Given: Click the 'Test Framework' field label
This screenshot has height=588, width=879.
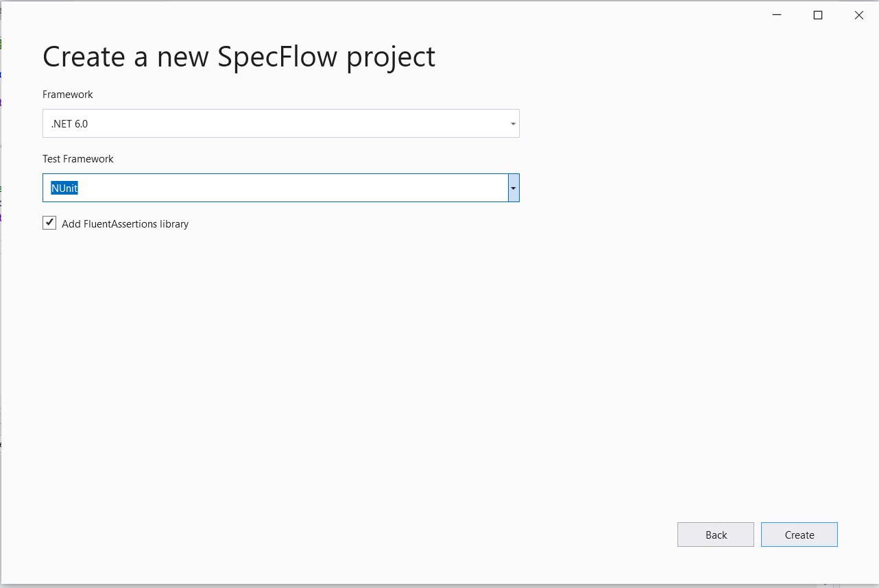Looking at the screenshot, I should click(78, 158).
